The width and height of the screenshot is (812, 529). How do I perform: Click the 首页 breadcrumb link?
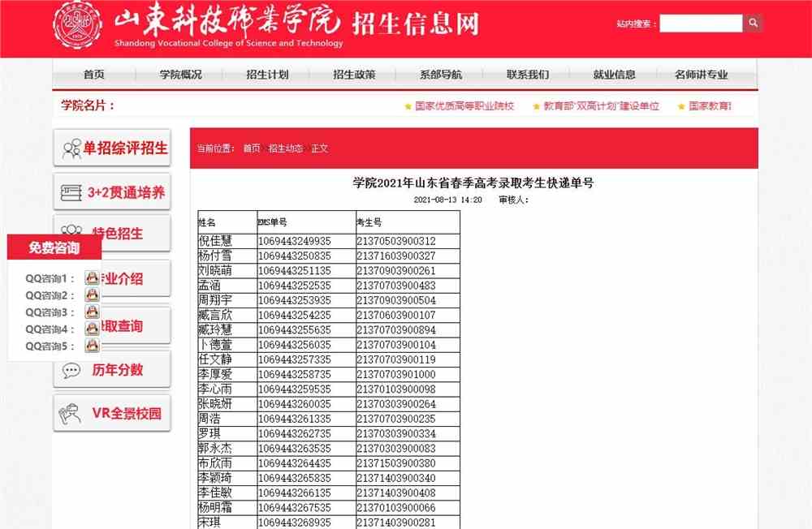click(x=252, y=148)
